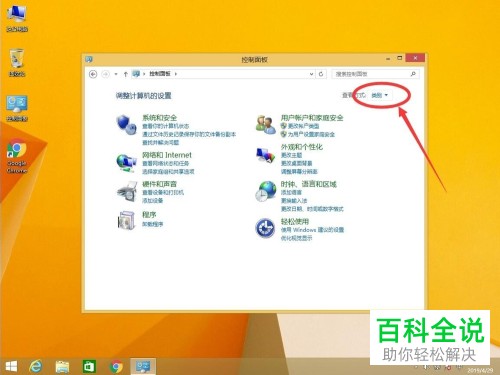Expand chevron after 控制面板 in breadcrumb

(x=176, y=74)
